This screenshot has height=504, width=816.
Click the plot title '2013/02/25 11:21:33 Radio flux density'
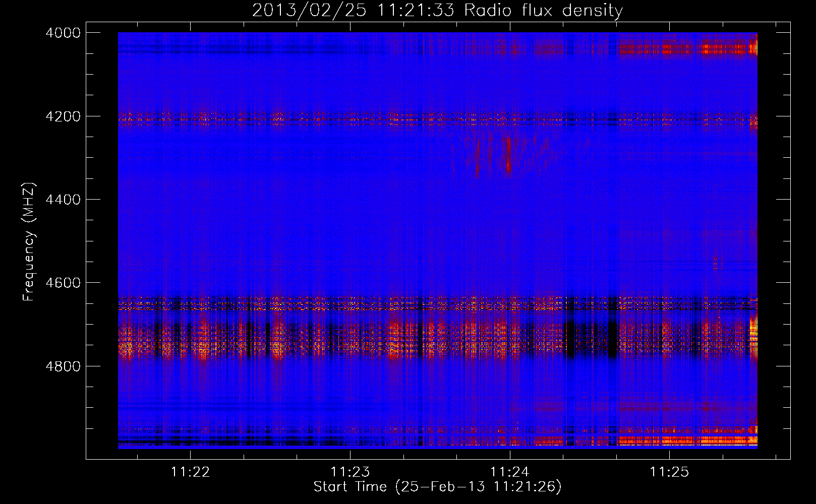(x=437, y=11)
